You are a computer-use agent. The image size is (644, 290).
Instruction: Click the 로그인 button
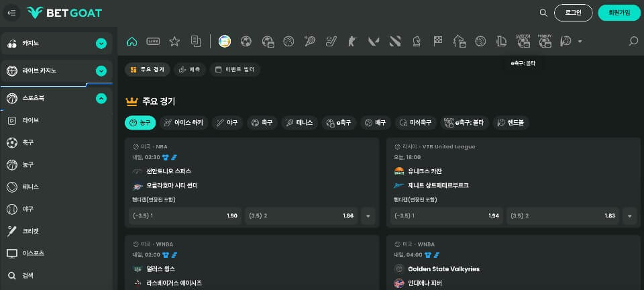tap(574, 13)
